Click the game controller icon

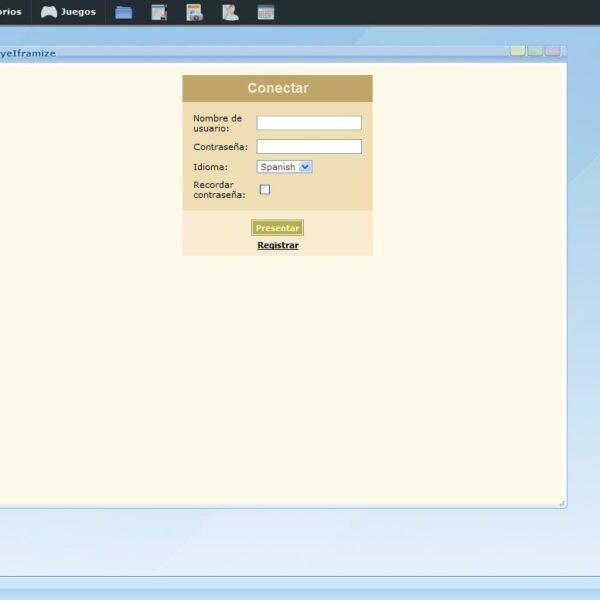coord(49,12)
